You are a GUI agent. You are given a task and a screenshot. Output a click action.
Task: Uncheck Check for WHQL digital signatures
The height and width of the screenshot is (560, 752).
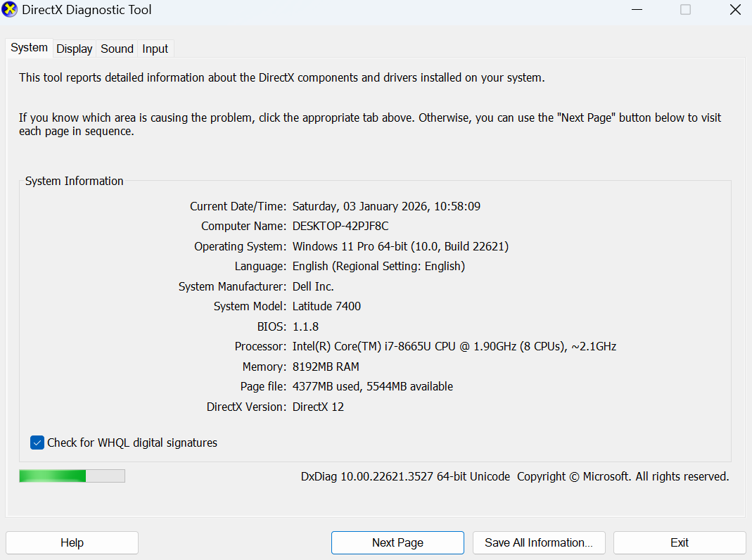click(37, 443)
